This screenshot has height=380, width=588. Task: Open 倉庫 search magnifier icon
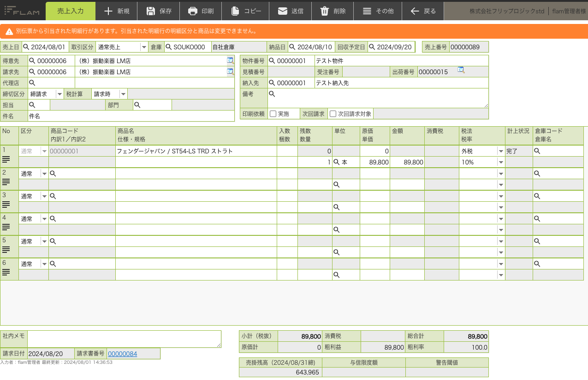click(168, 47)
